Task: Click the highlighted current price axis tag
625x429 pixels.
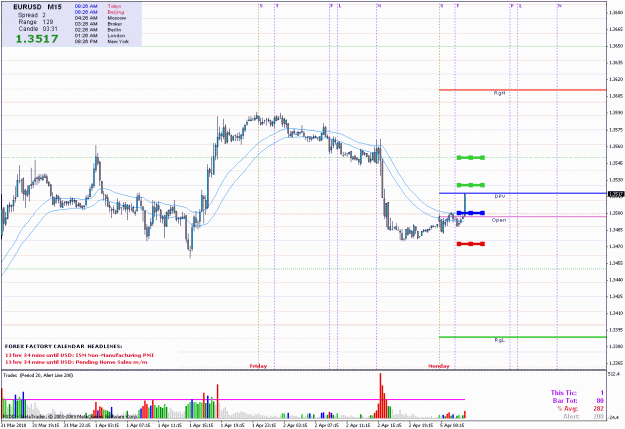Action: [x=616, y=194]
